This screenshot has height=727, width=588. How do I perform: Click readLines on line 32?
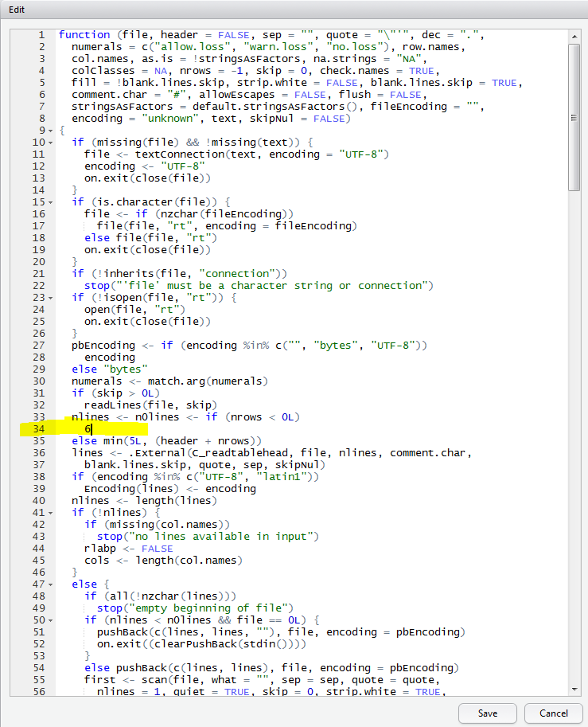click(x=113, y=405)
